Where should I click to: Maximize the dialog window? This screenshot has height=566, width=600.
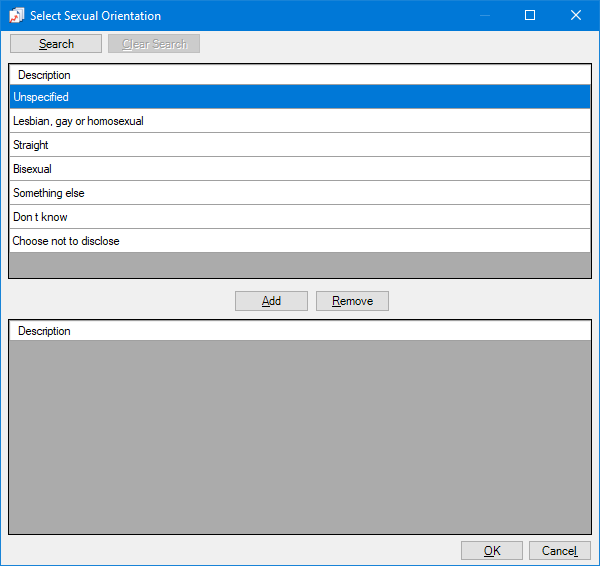click(x=530, y=15)
